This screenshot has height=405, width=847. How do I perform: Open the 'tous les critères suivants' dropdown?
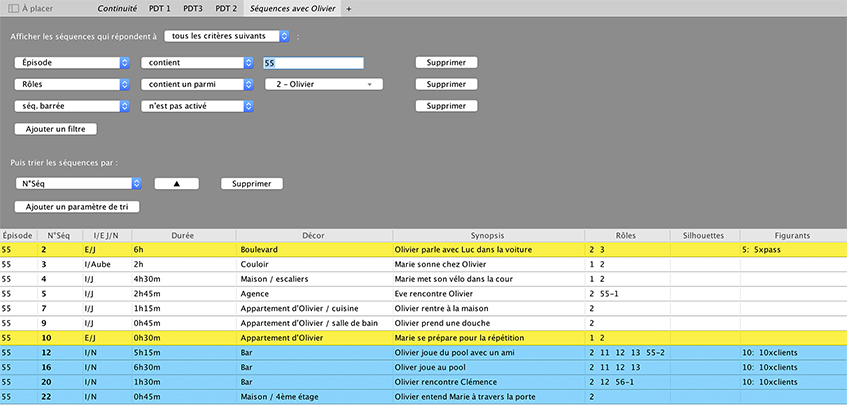tap(226, 36)
